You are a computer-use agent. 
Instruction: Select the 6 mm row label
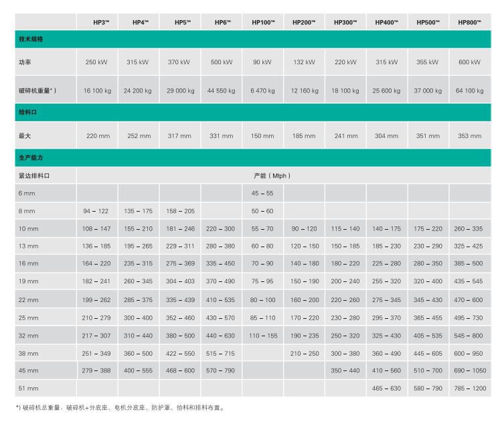pos(27,193)
